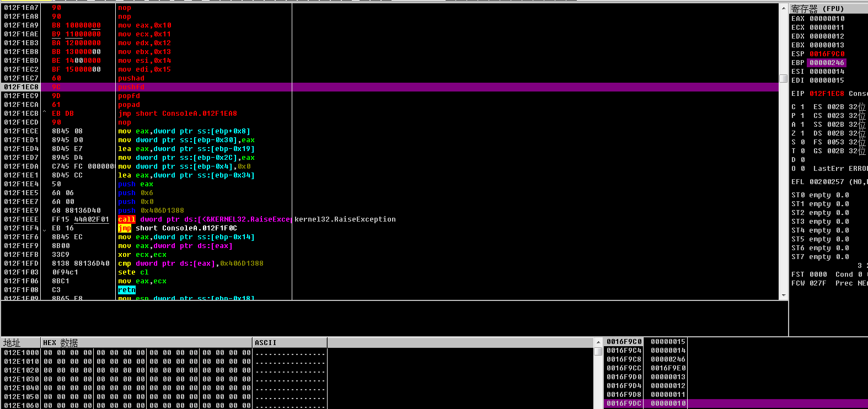868x409 pixels.
Task: Select stack entry 0016F9C8 value 00000246
Action: (x=646, y=359)
